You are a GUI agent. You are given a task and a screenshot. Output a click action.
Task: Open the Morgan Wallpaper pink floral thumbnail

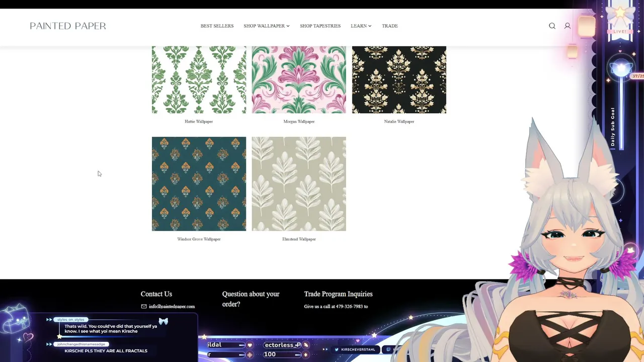point(299,79)
